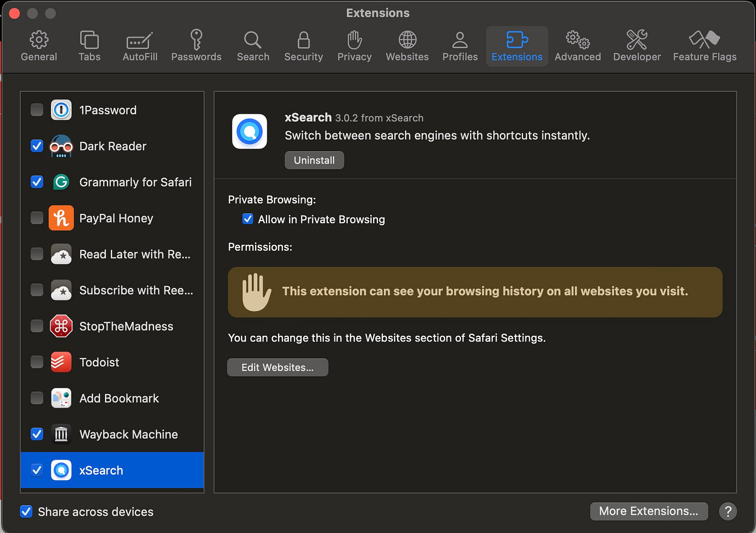The width and height of the screenshot is (756, 533).
Task: Click the browsing history permission warning banner
Action: 475,292
